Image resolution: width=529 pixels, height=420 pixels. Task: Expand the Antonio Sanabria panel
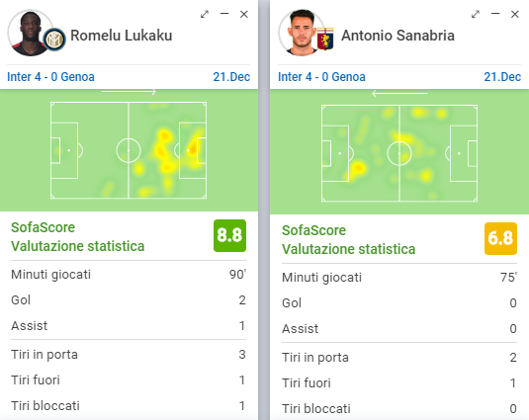click(x=476, y=14)
